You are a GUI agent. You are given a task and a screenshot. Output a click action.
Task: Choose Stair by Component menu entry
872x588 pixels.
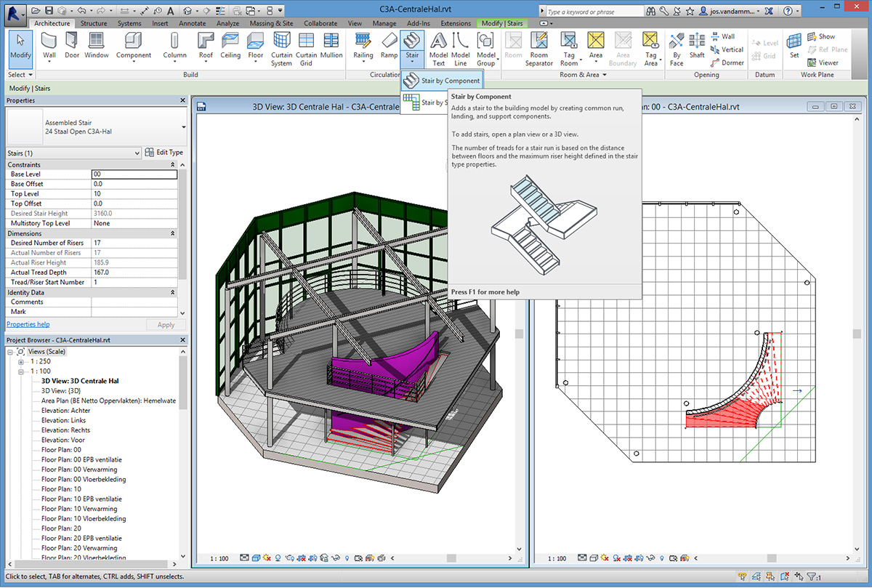(x=443, y=80)
